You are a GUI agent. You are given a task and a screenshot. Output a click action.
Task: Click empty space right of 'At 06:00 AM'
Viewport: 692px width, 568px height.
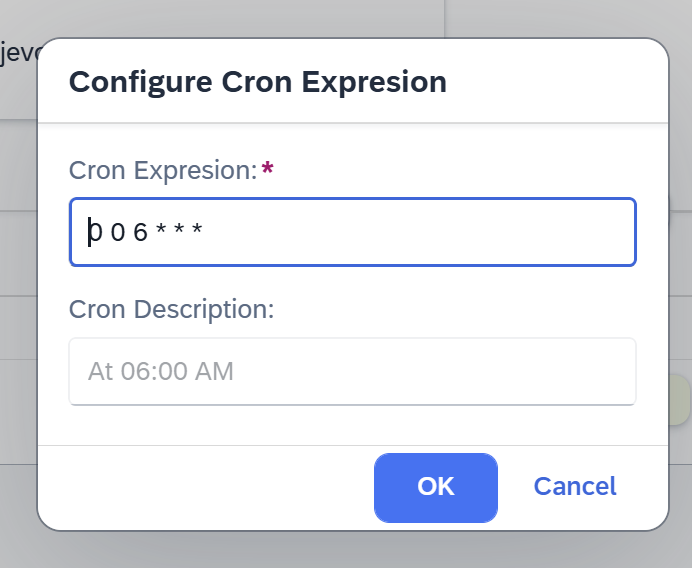[x=450, y=372]
